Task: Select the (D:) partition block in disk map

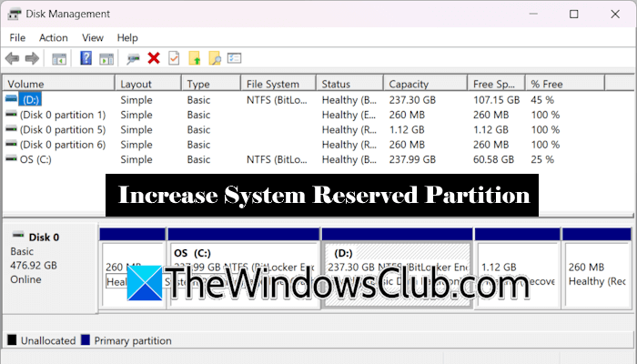Action: pyautogui.click(x=398, y=268)
